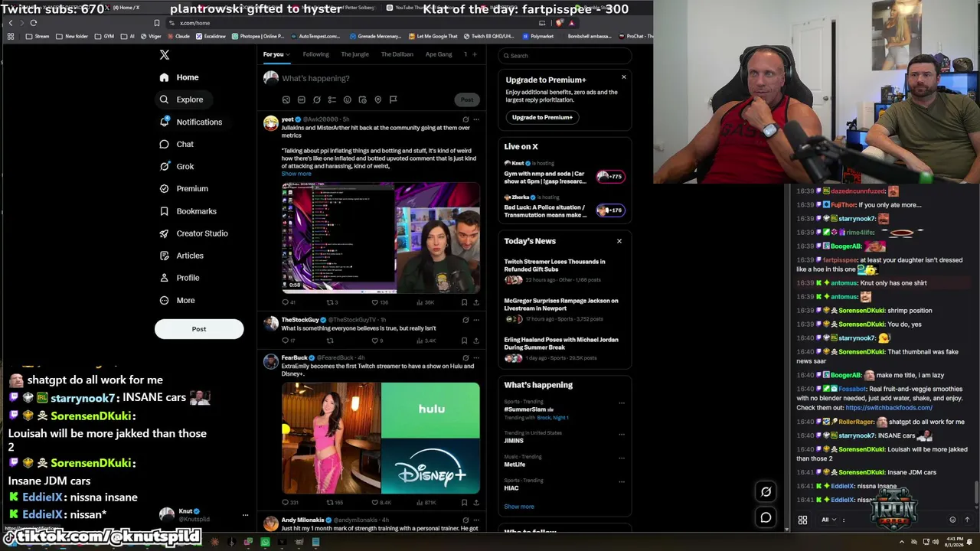The height and width of the screenshot is (551, 980).
Task: Add a poll to the new post
Action: tap(332, 99)
